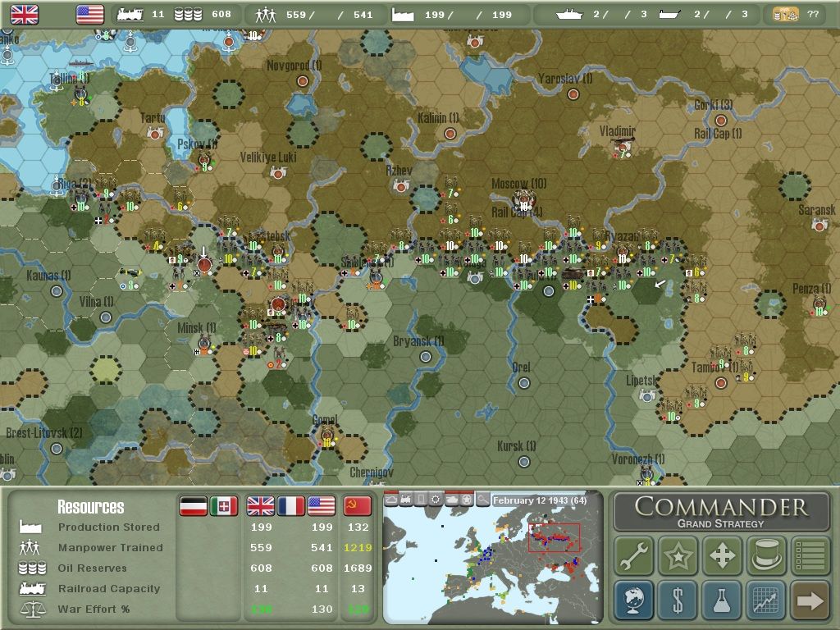Viewport: 840px width, 630px height.
Task: Click the Bryansk city marker
Action: [426, 356]
